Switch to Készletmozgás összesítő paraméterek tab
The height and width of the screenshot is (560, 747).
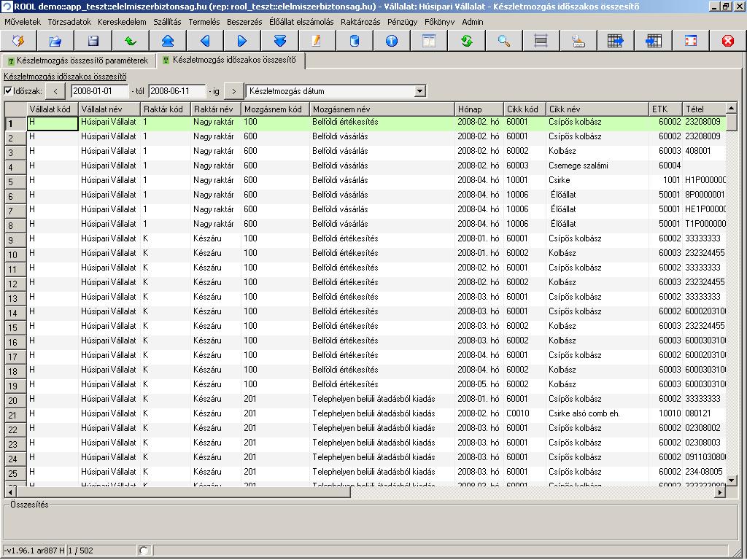(x=77, y=60)
